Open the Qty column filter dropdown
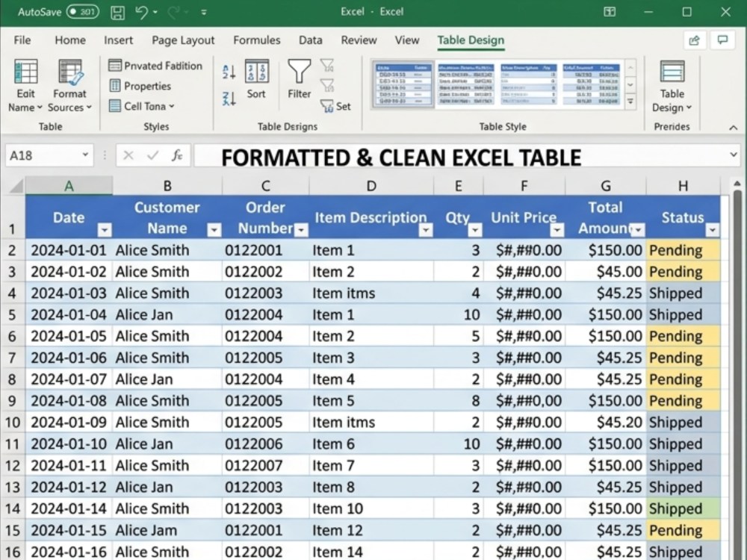Viewport: 747px width, 560px height. coord(475,230)
